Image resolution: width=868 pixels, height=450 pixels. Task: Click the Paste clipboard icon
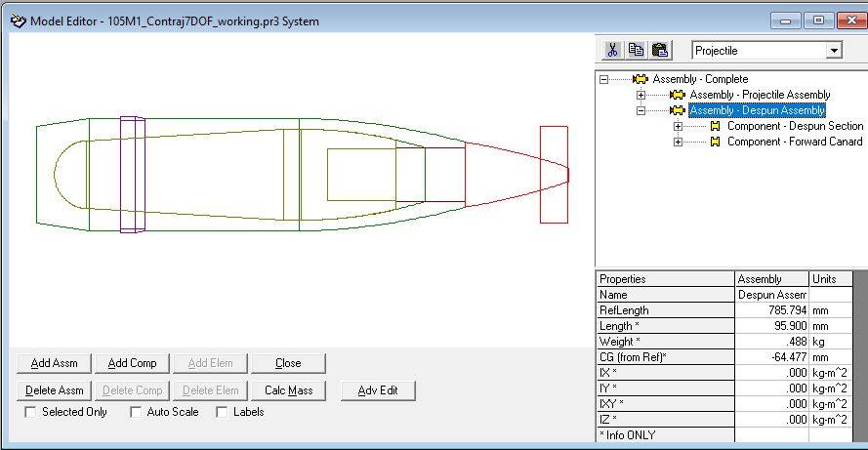click(x=659, y=51)
